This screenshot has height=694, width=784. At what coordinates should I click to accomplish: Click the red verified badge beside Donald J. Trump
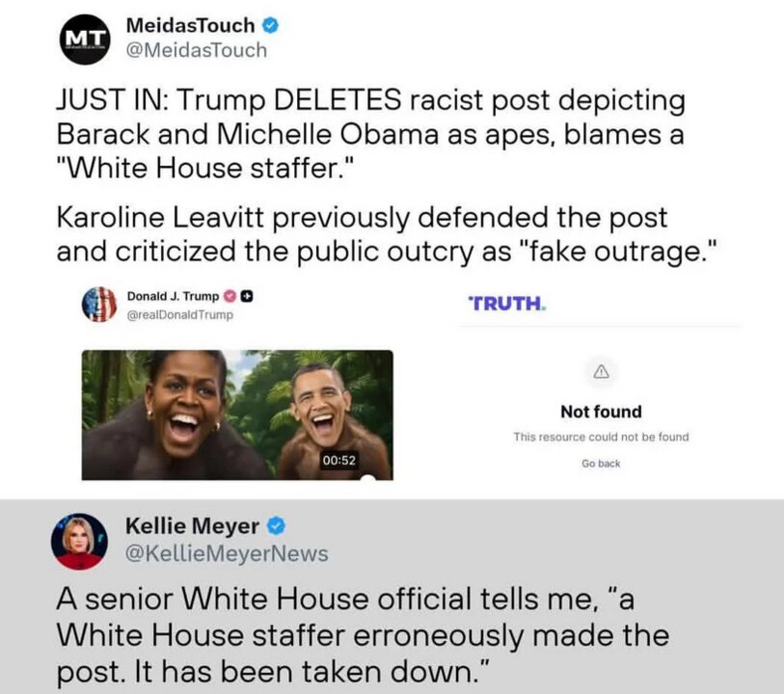229,296
